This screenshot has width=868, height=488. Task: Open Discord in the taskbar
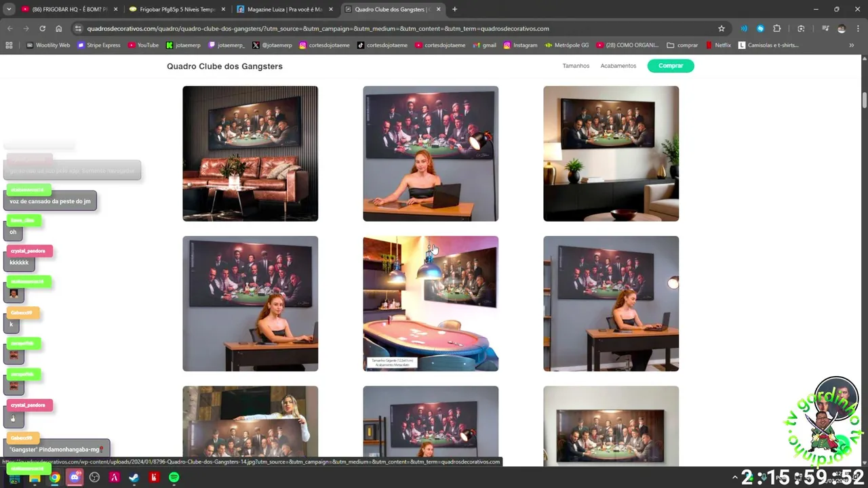[x=75, y=477]
